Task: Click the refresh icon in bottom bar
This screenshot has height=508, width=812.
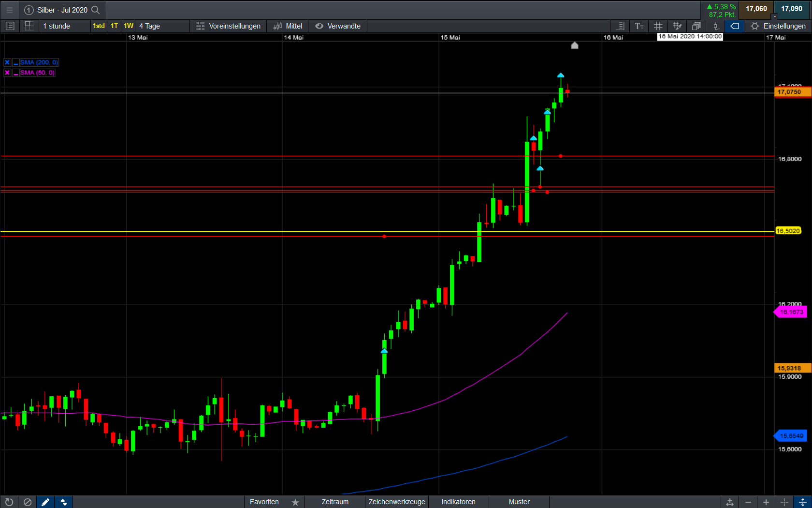Action: 9,502
